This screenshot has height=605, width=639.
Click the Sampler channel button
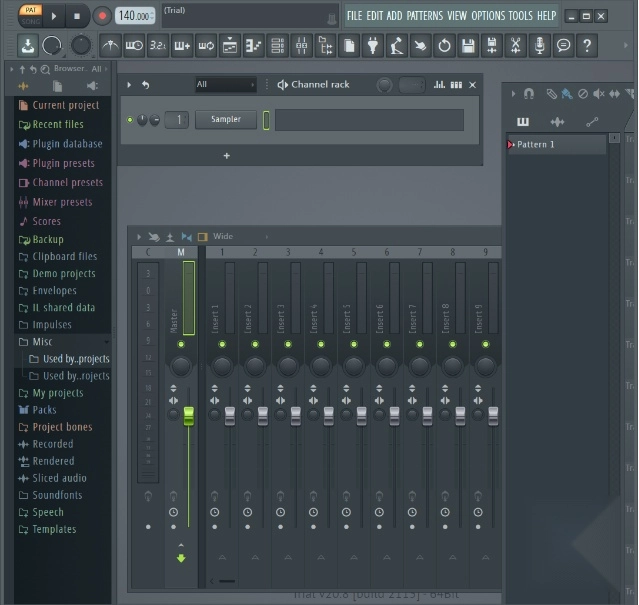[226, 120]
